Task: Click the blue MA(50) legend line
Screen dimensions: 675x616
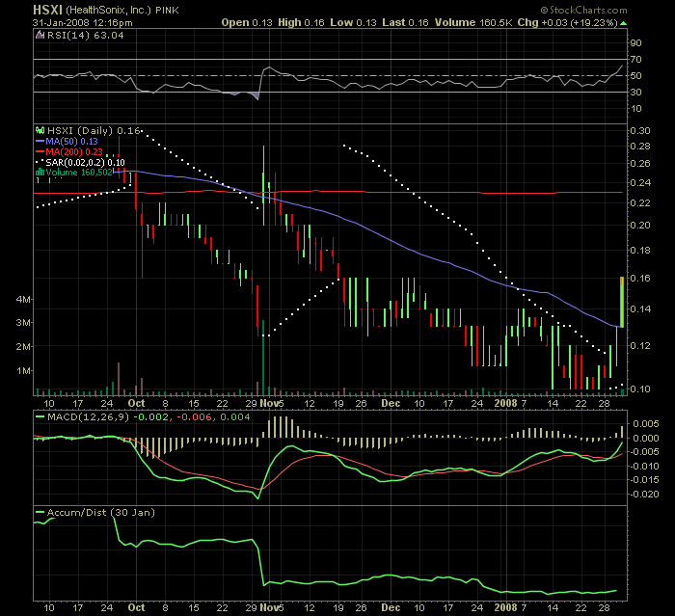Action: (40, 141)
